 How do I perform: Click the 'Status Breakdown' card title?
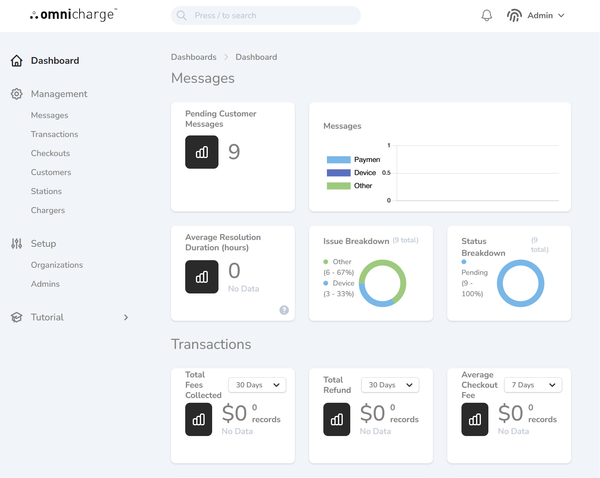pos(483,247)
